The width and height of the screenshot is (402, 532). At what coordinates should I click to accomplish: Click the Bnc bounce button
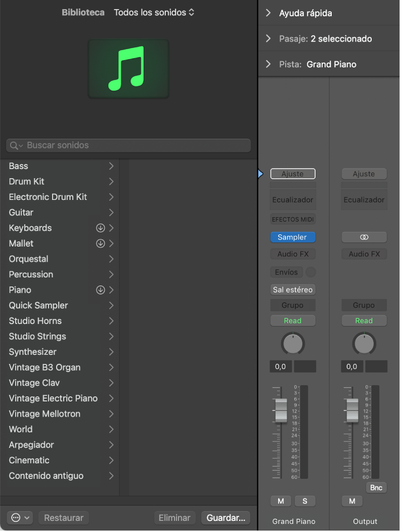[376, 487]
